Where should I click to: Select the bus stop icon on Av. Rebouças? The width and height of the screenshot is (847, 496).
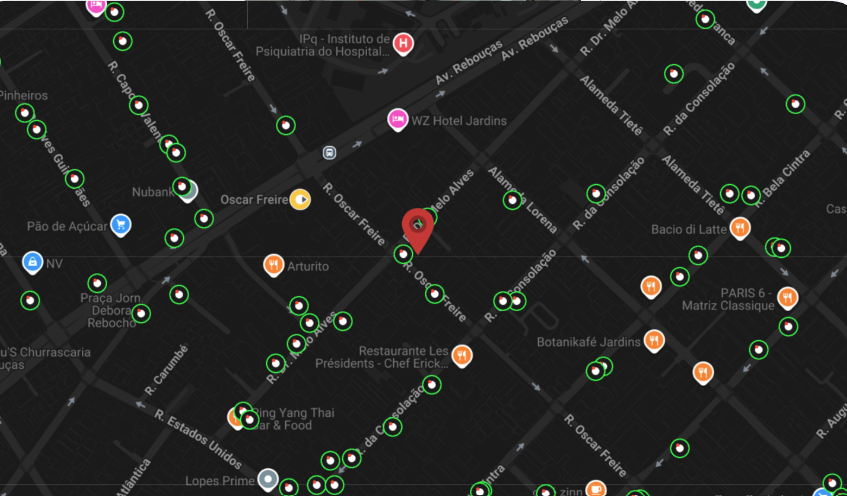tap(330, 153)
